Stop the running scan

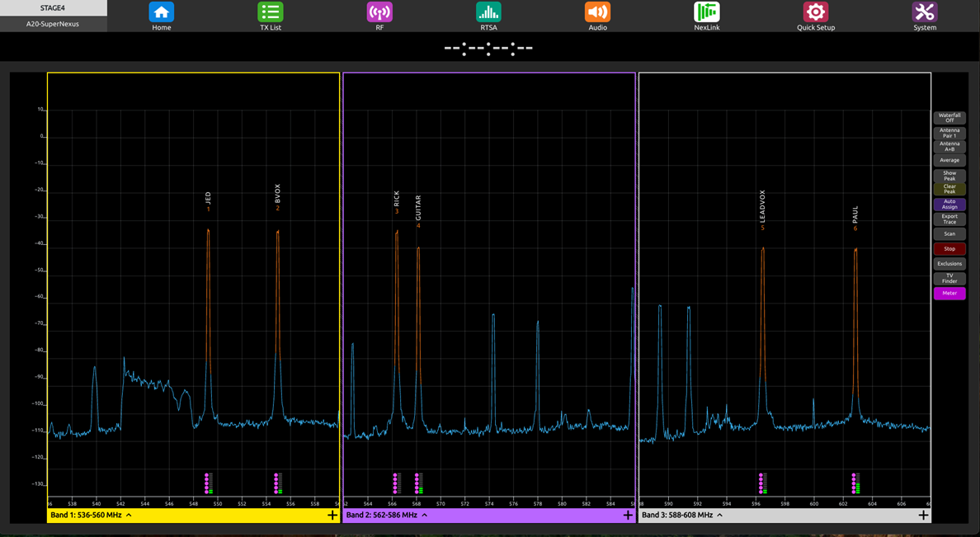949,249
